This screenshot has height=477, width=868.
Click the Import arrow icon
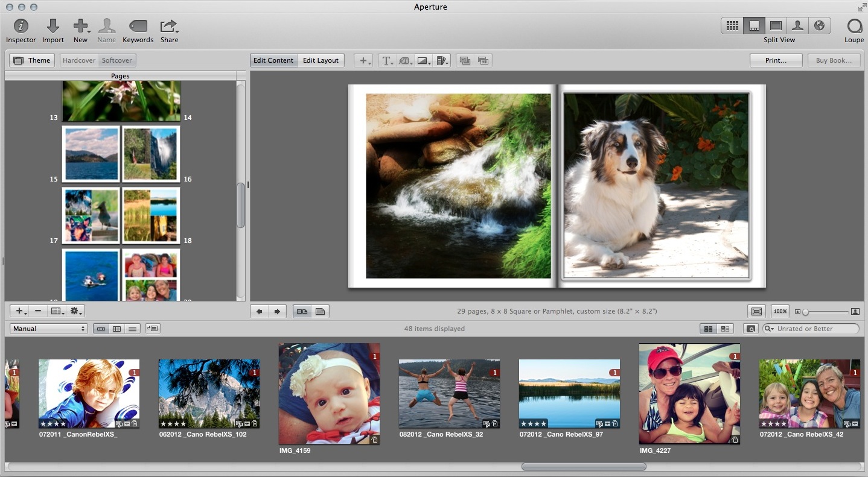coord(53,27)
